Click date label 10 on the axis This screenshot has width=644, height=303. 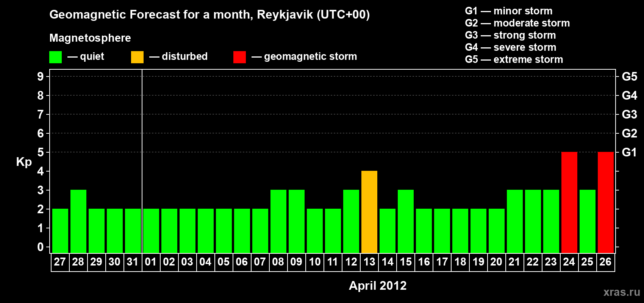[x=314, y=262]
